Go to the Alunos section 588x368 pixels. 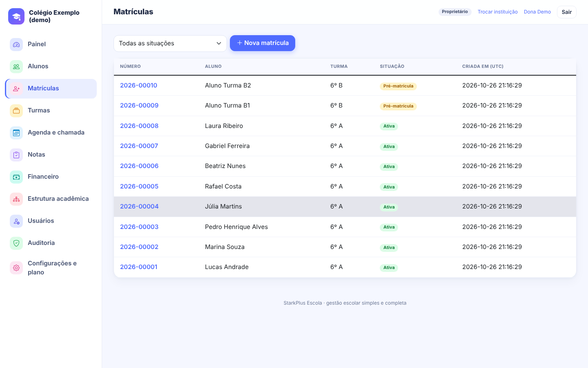point(51,66)
